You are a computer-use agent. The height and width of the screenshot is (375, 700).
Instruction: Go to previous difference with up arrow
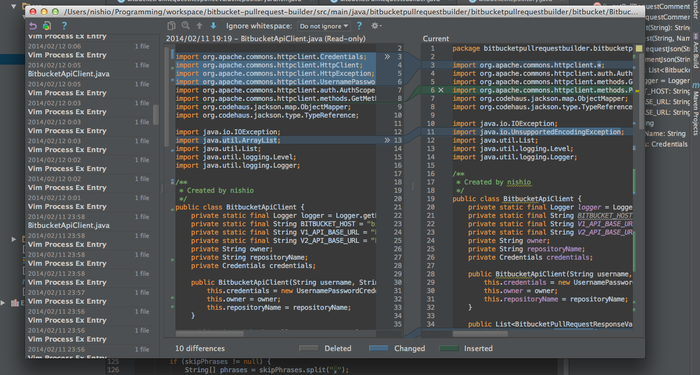pos(200,26)
